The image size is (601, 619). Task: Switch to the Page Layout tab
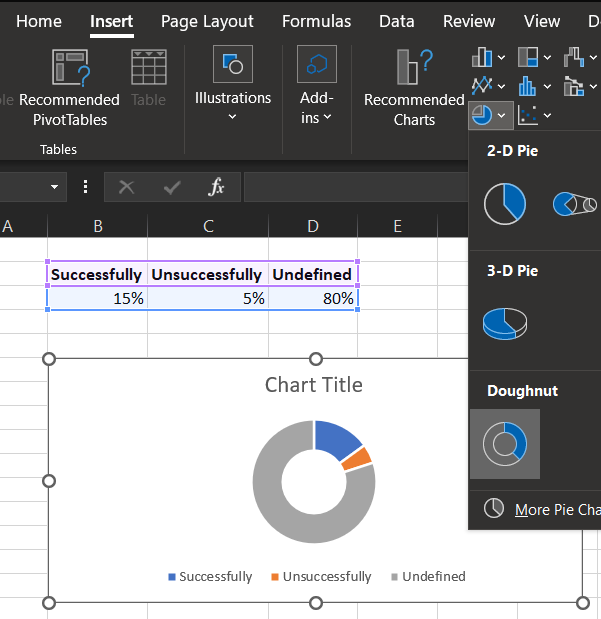point(207,21)
